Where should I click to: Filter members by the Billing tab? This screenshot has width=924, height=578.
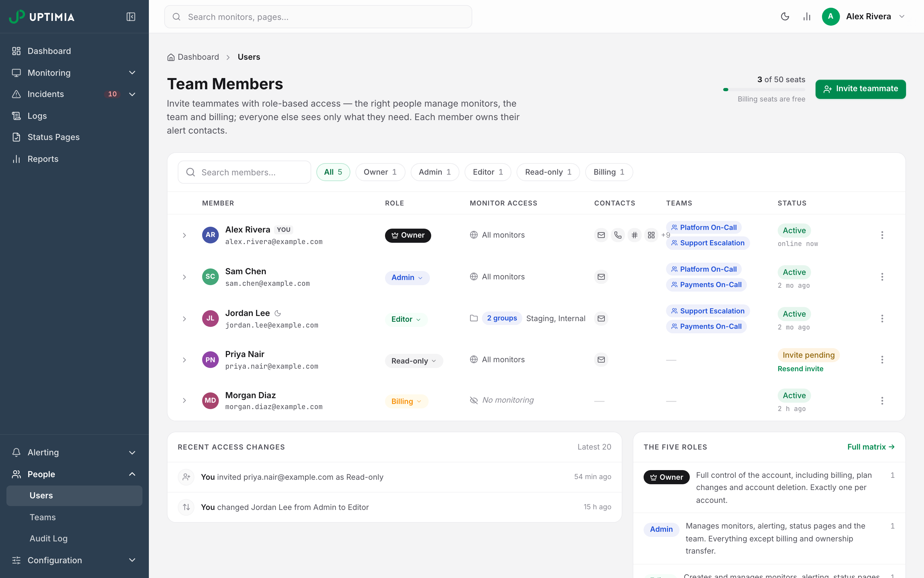point(609,172)
